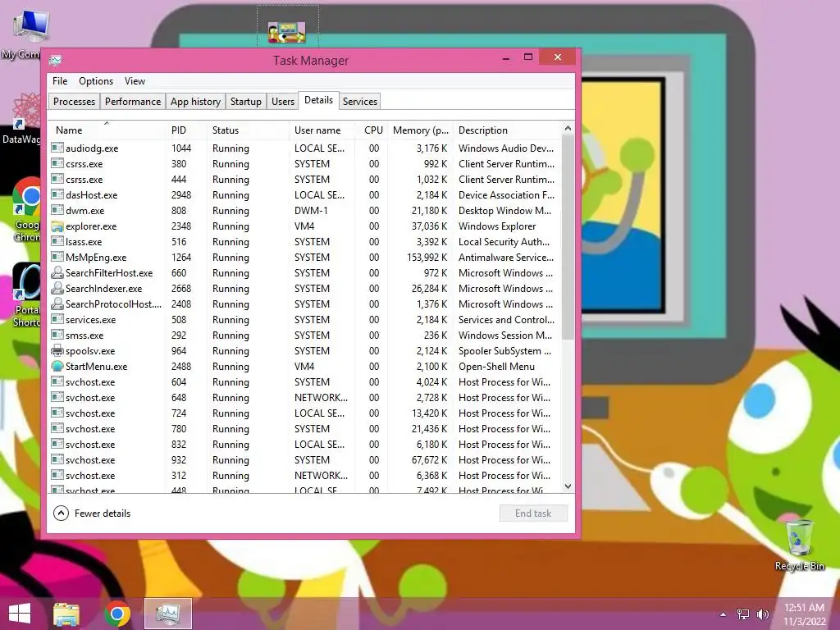Show hidden system tray icons
Viewport: 840px width, 630px height.
coord(724,614)
